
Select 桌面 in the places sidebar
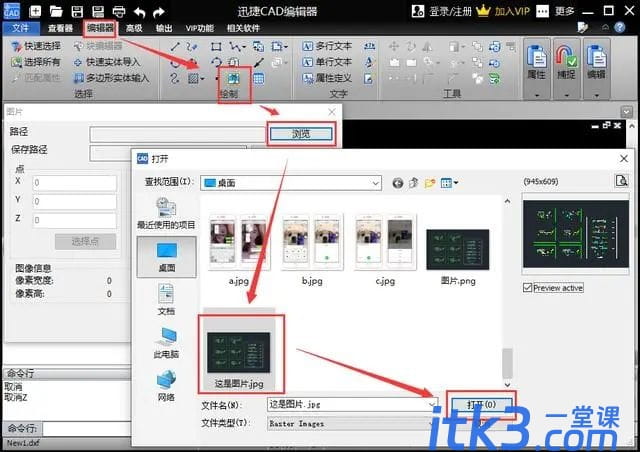click(x=167, y=256)
